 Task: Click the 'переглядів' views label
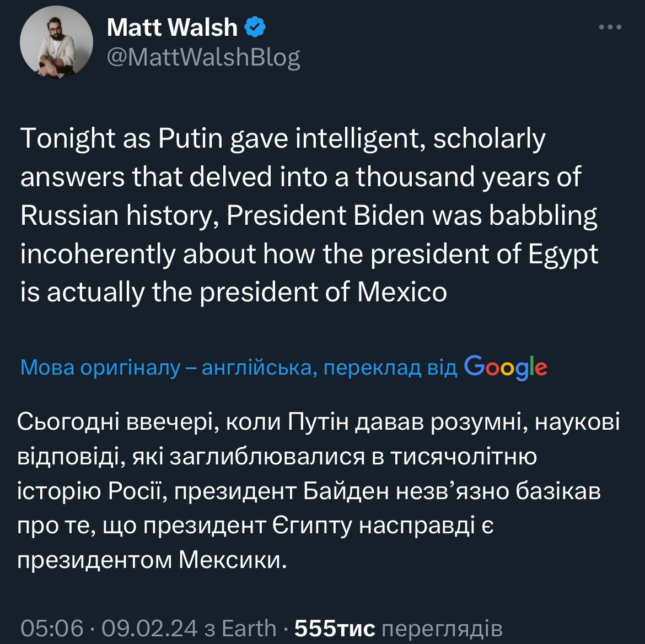coord(442,628)
